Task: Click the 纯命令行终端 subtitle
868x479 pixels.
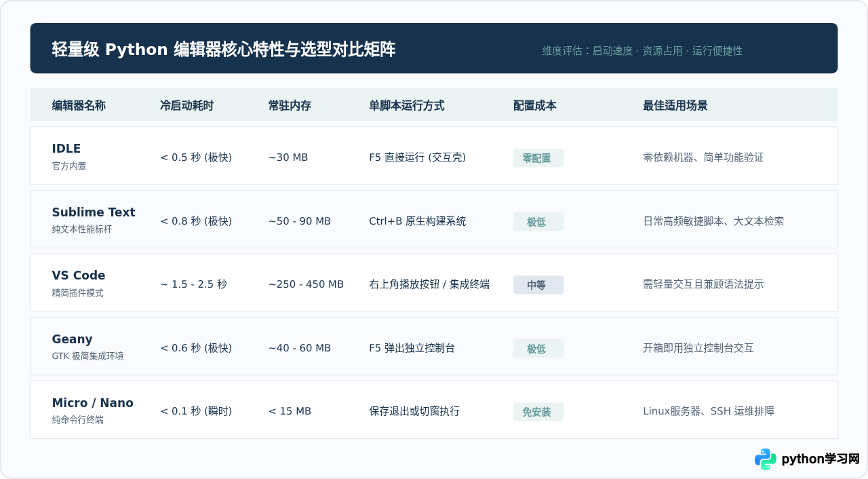Action: pyautogui.click(x=78, y=420)
